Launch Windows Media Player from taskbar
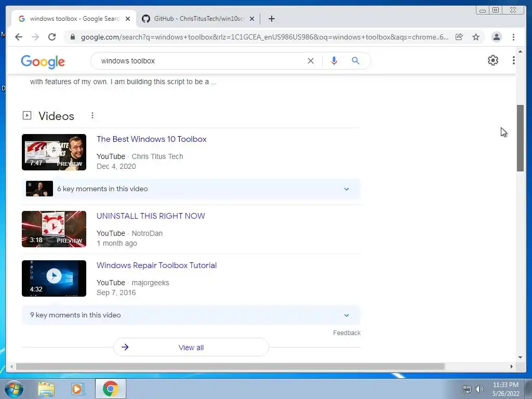 coord(78,389)
